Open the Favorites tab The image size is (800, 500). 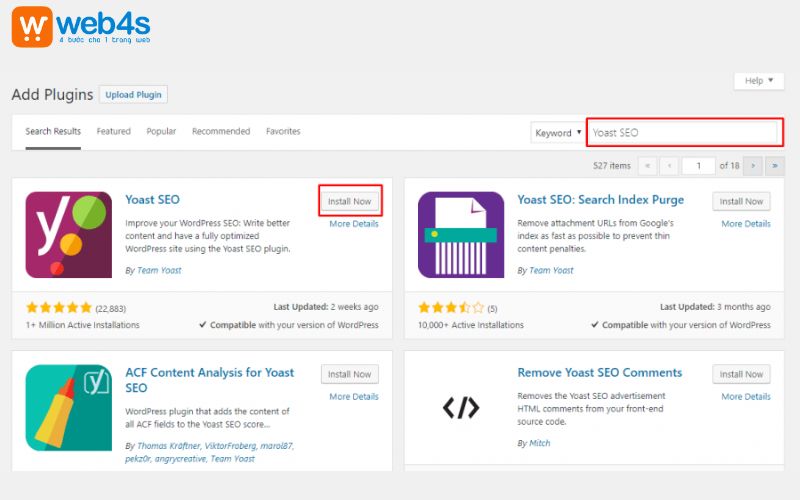pyautogui.click(x=283, y=131)
